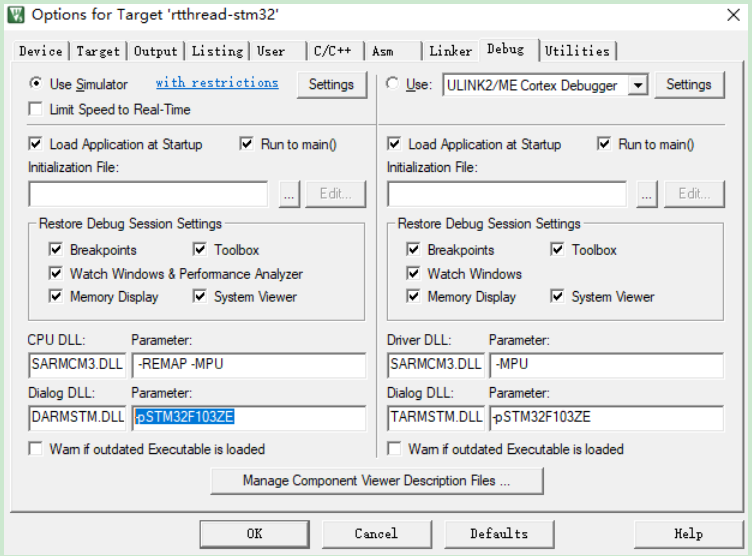
Task: Click hardware -pSTM32F103ZE parameter field
Action: point(607,417)
